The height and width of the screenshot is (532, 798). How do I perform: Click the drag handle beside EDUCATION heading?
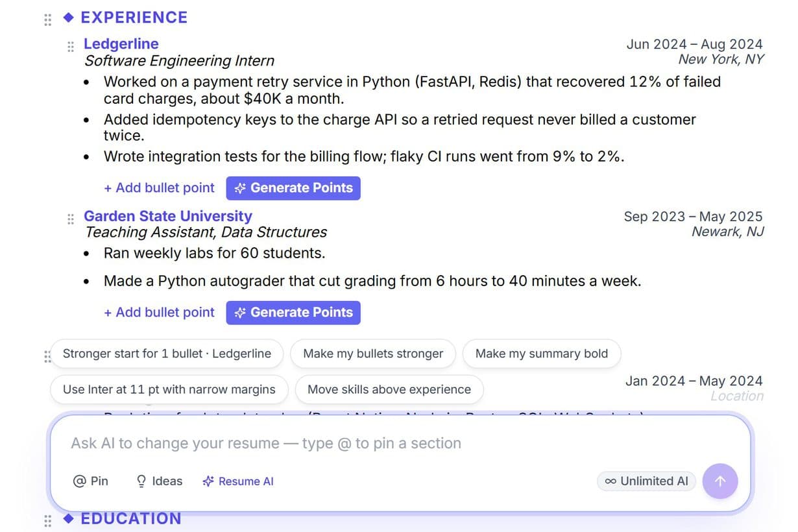(47, 520)
